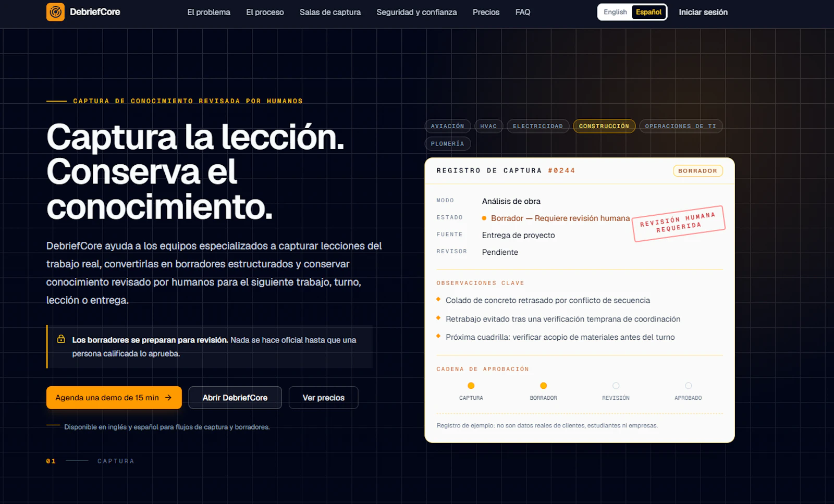Image resolution: width=834 pixels, height=504 pixels.
Task: Select the Construcción capture room chip
Action: pyautogui.click(x=604, y=126)
